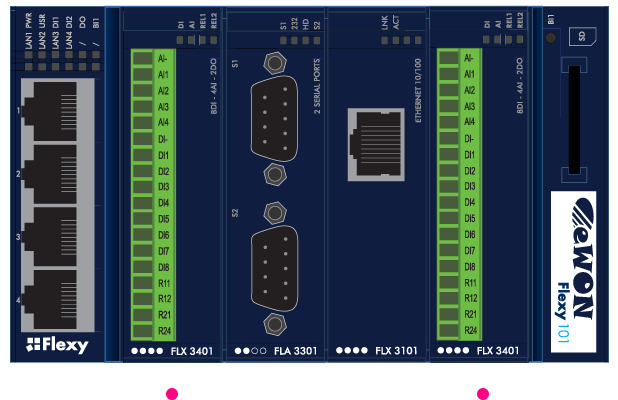
Task: Select LAN port 4 jack
Action: pyautogui.click(x=50, y=300)
